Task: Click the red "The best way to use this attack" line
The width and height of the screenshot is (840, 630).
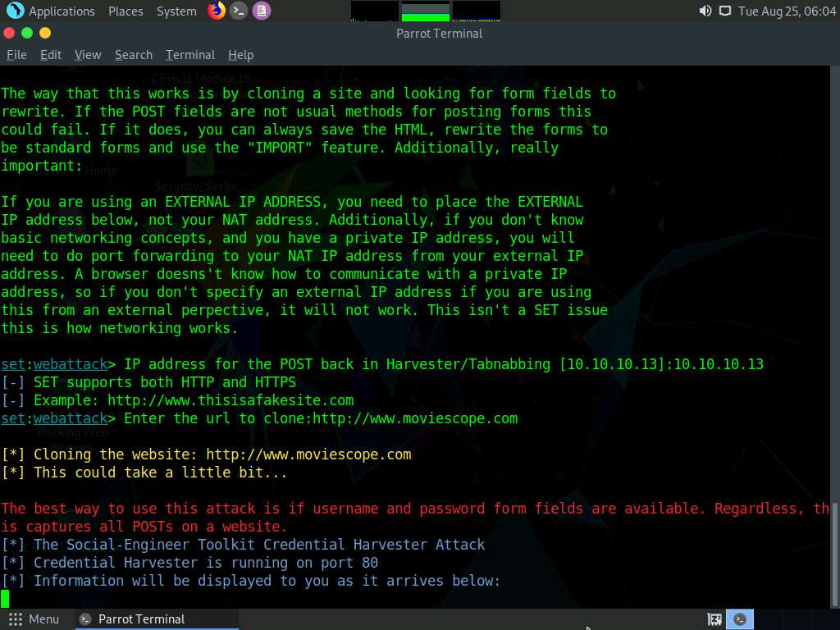Action: (415, 509)
